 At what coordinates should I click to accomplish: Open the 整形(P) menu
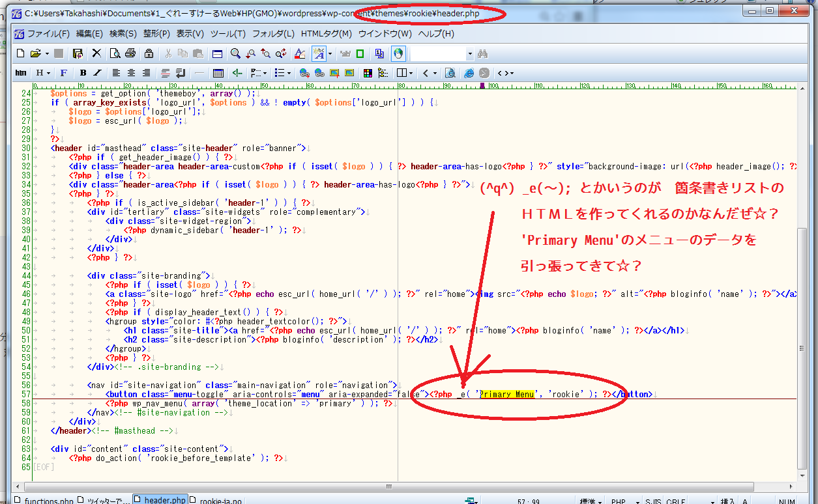tap(156, 33)
